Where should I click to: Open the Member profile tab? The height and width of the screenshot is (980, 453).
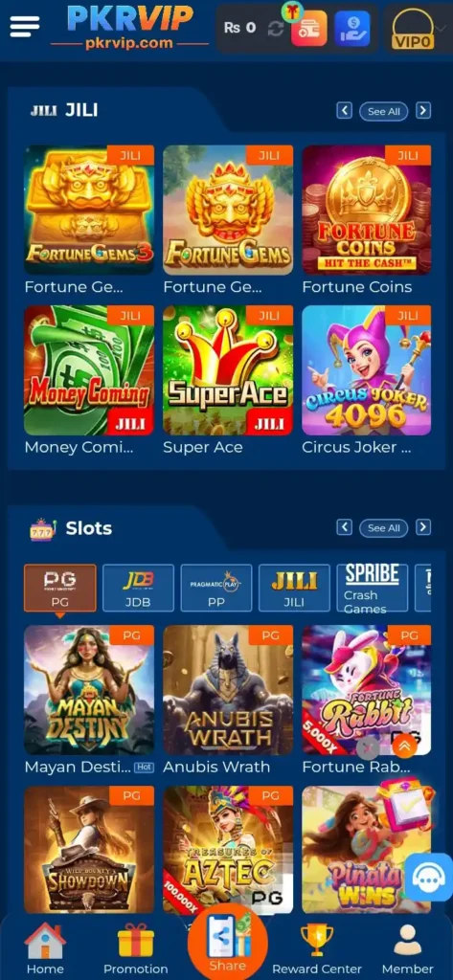point(407,948)
